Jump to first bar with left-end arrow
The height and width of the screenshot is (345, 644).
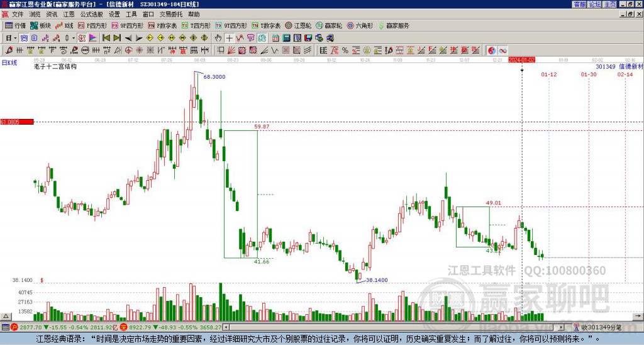pyautogui.click(x=106, y=38)
